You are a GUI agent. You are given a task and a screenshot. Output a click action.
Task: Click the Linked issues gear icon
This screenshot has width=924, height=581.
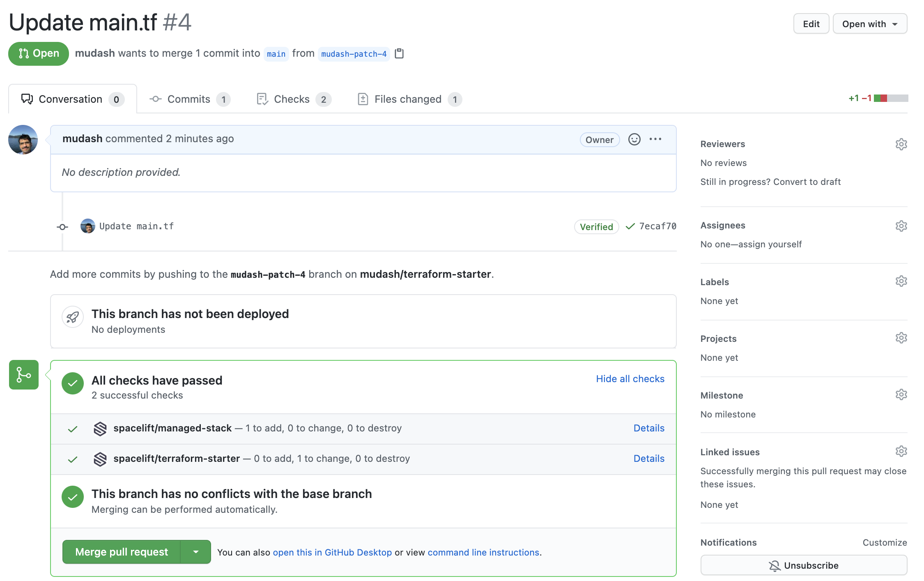tap(901, 452)
